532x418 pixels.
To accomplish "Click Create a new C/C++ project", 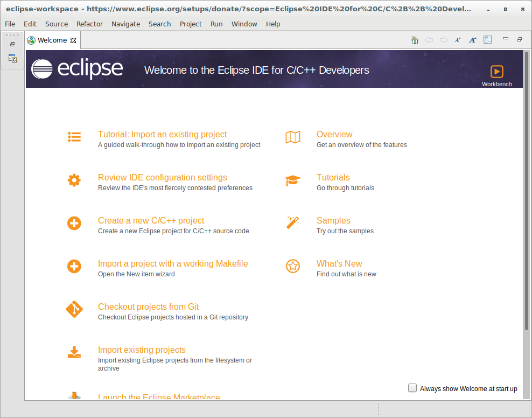I will 151,220.
